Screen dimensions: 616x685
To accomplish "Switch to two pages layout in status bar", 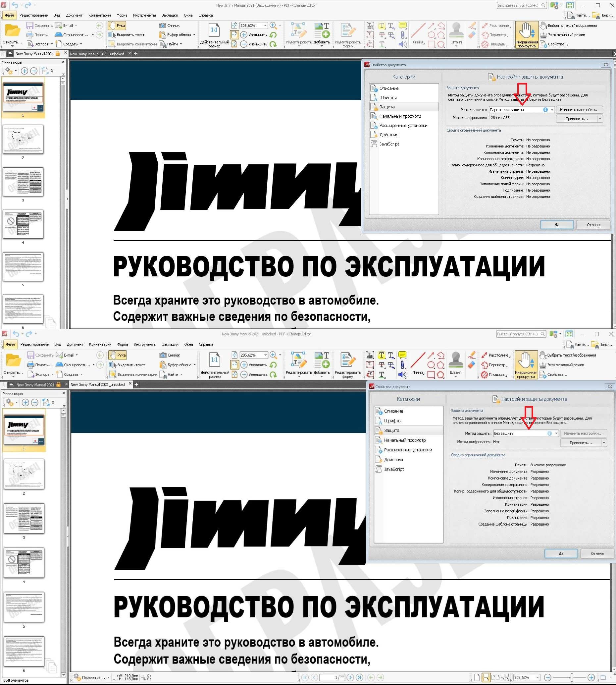I will click(x=495, y=677).
